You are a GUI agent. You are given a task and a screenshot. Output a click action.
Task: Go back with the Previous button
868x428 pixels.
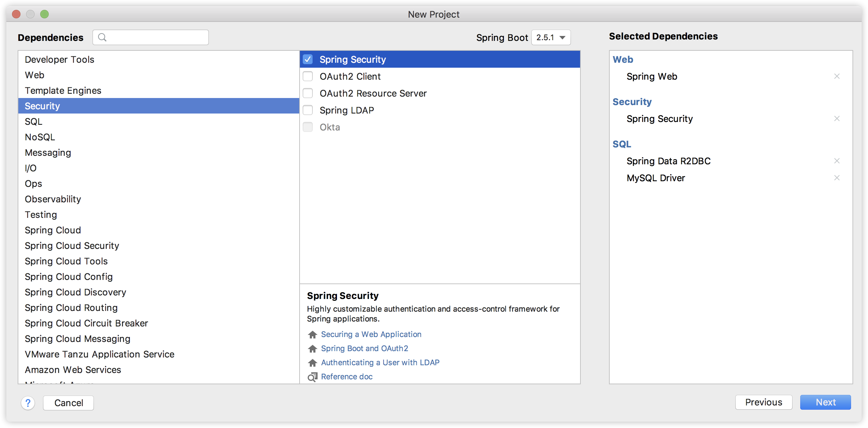[763, 402]
